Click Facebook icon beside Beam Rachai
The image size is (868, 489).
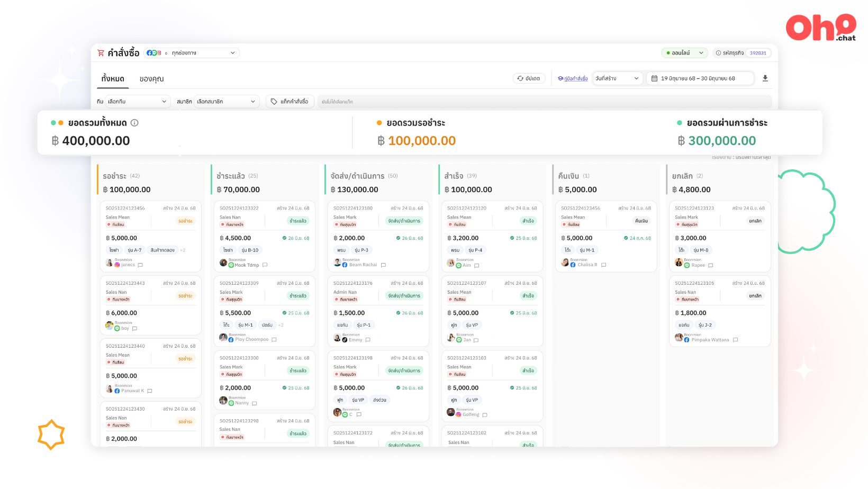click(345, 265)
